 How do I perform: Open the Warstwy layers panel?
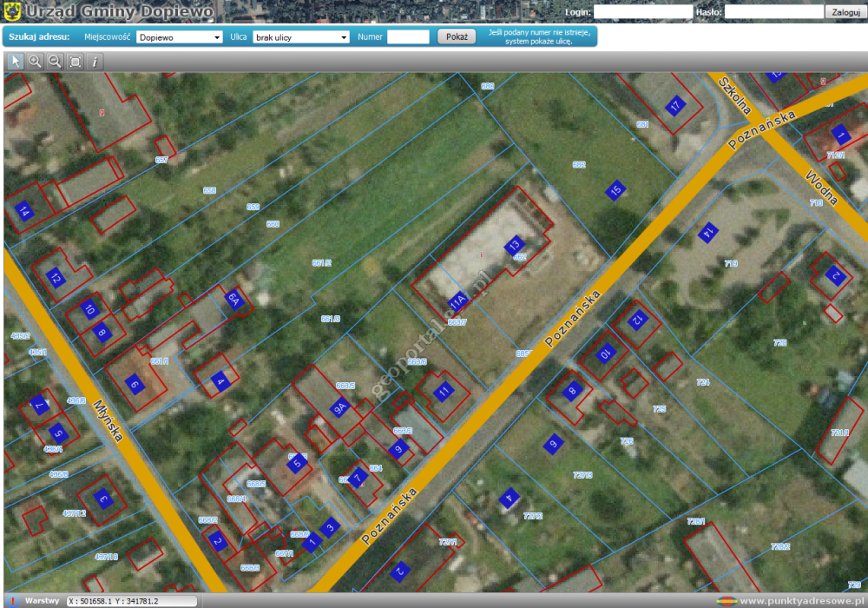pyautogui.click(x=42, y=600)
